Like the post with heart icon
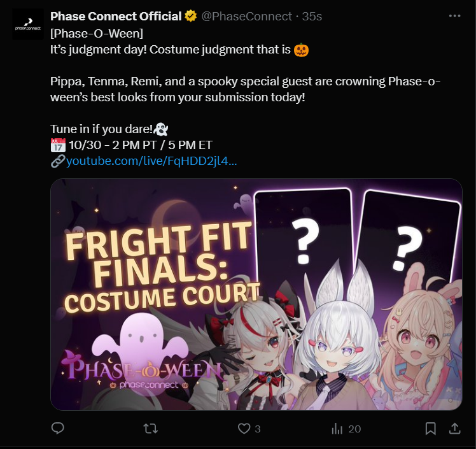This screenshot has width=476, height=449. click(x=244, y=429)
